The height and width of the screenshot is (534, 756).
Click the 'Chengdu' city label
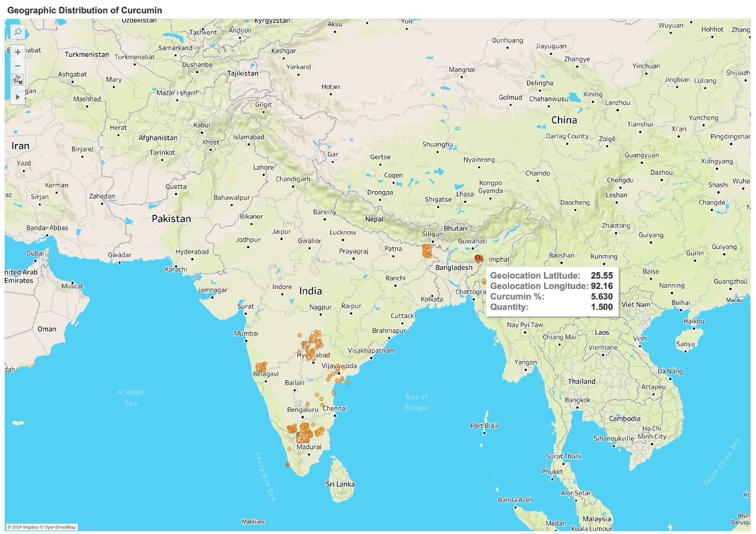620,180
